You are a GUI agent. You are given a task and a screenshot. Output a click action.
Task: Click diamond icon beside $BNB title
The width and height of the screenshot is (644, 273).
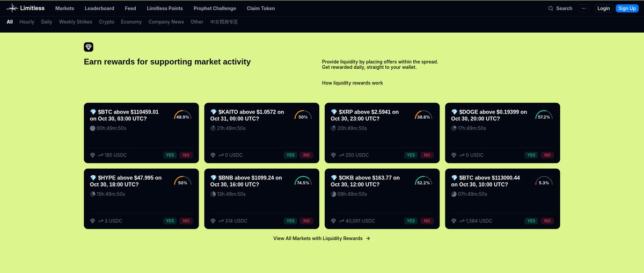(x=213, y=178)
